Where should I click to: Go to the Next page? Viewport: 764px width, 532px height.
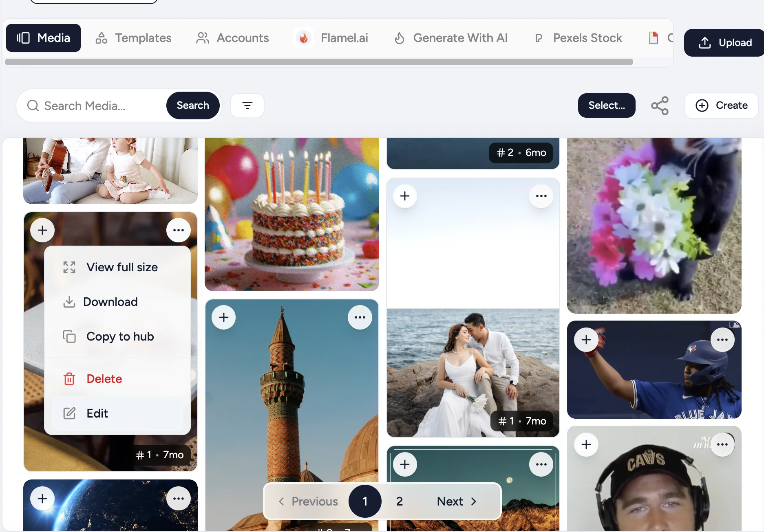pos(457,501)
